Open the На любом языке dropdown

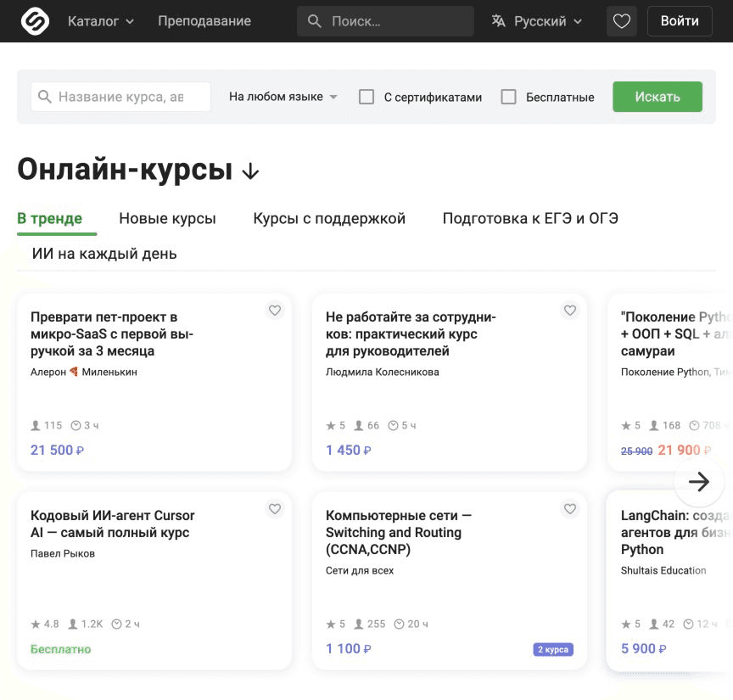point(283,97)
